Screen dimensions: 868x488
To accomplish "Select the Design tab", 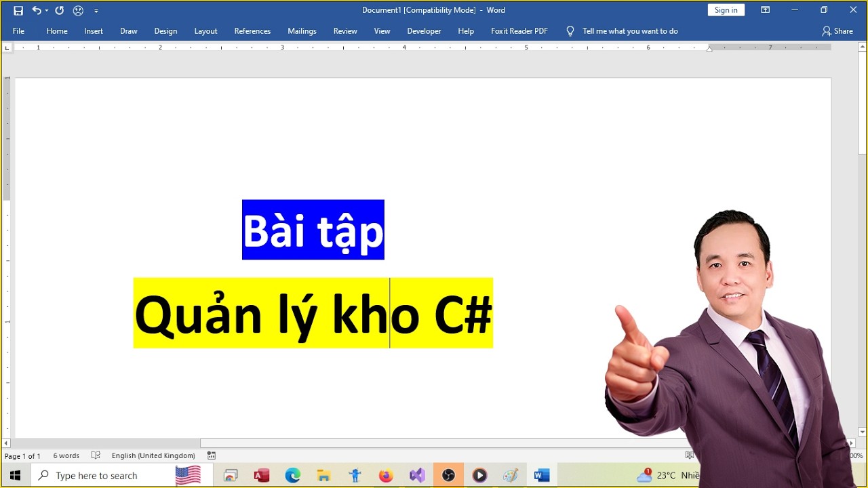I will [x=165, y=31].
